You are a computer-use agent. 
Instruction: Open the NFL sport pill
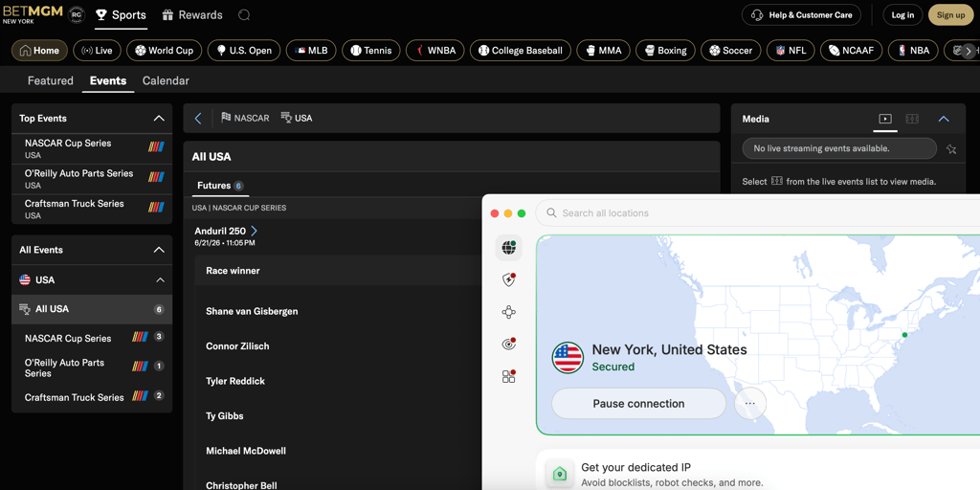pos(791,51)
